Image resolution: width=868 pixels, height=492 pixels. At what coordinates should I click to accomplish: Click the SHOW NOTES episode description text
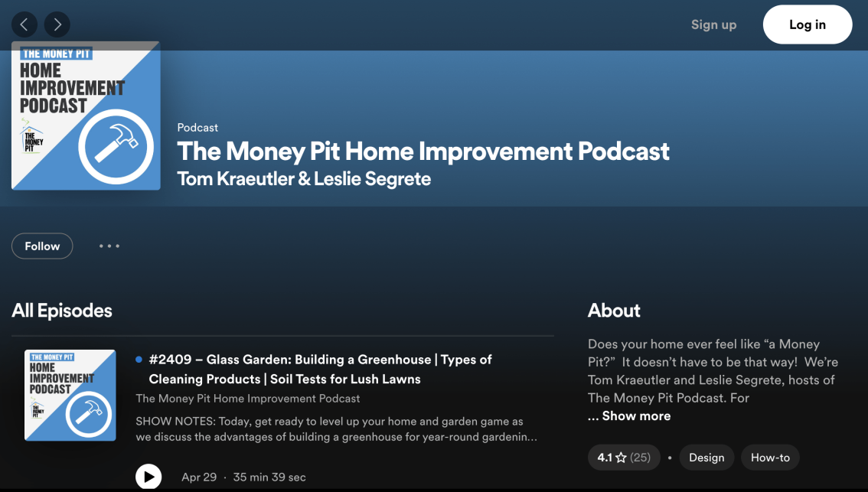pos(335,429)
